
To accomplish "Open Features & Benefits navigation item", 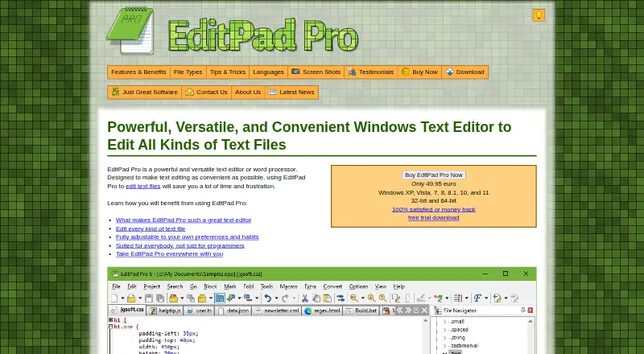I will pyautogui.click(x=138, y=72).
